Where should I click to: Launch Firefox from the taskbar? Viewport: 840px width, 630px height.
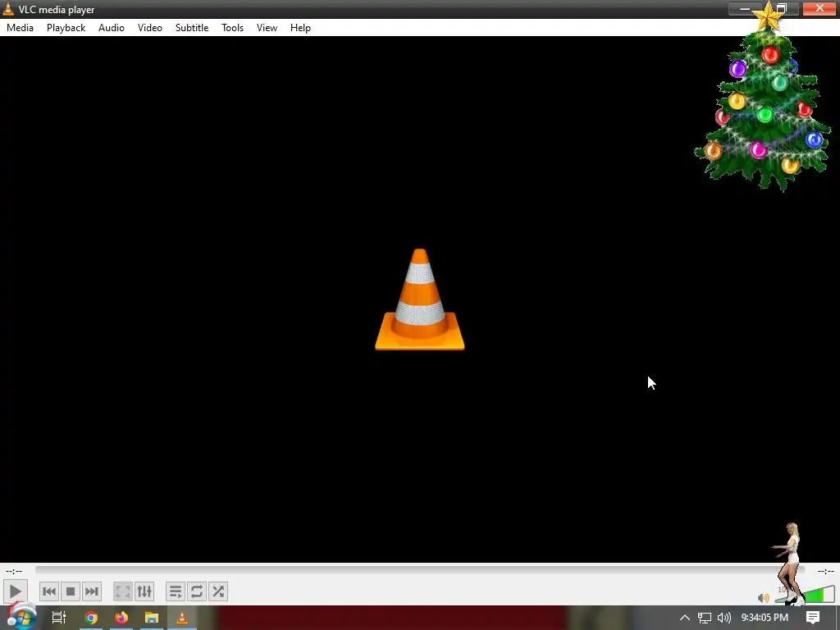pyautogui.click(x=121, y=618)
